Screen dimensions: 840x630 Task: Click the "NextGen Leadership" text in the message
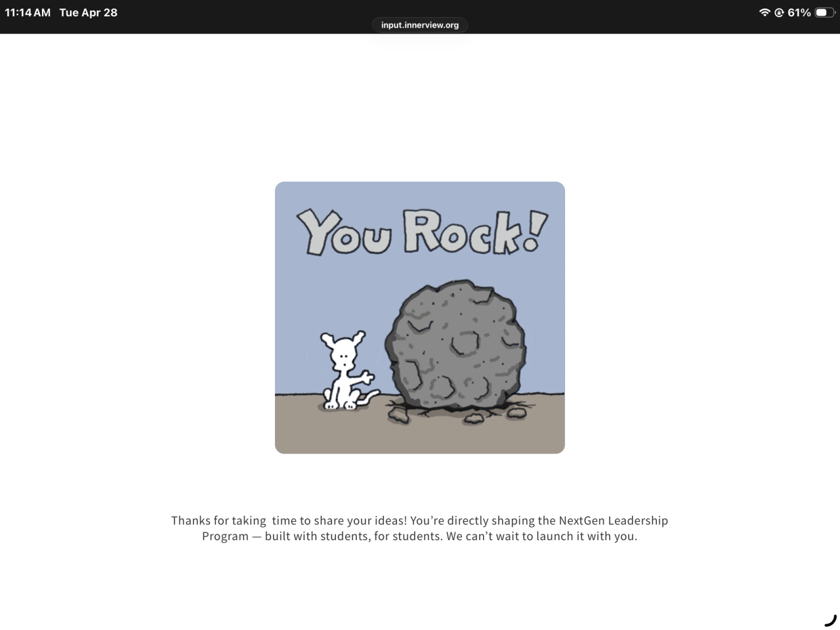coord(614,520)
